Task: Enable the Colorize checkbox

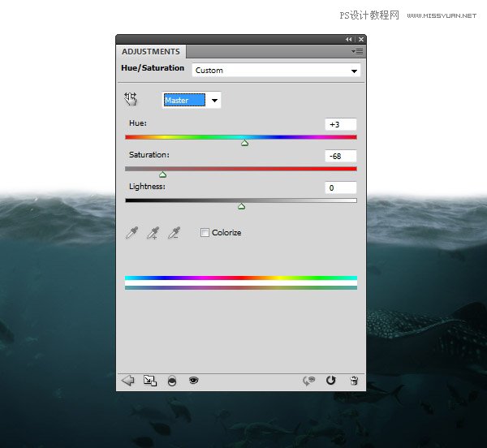Action: (205, 233)
